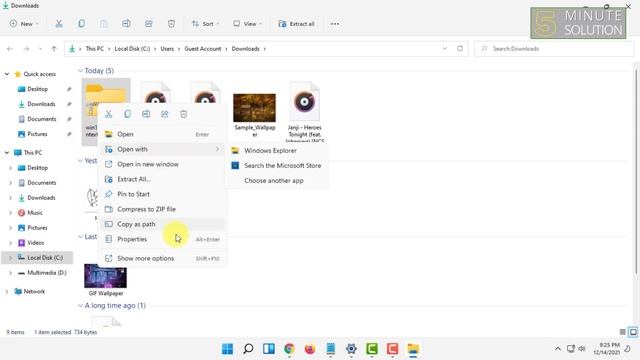Switch to large thumbnails view icon
The image size is (640, 360).
click(x=633, y=332)
